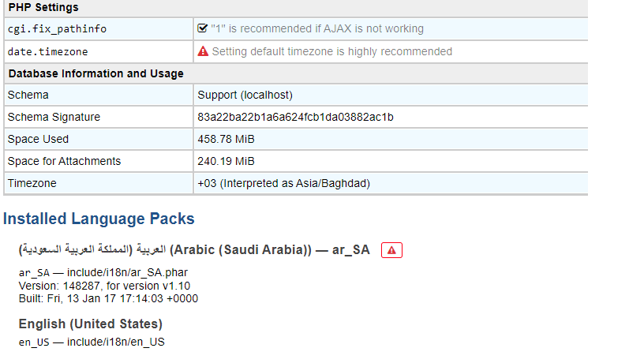Screen dimensions: 644x363
Task: Click the include/i18n/ar_SA.phar path text
Action: click(x=127, y=273)
